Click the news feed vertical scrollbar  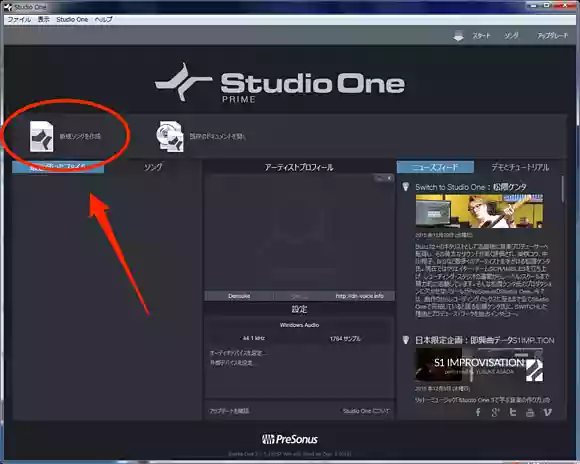563,189
